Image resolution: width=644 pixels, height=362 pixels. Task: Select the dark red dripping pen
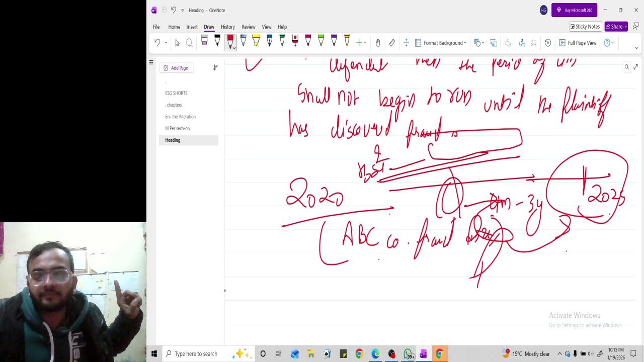click(295, 41)
